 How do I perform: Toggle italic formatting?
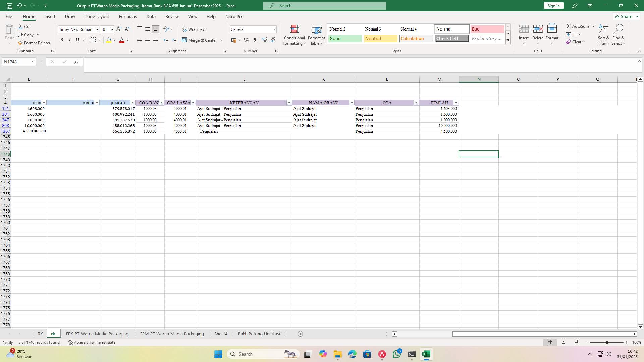70,40
